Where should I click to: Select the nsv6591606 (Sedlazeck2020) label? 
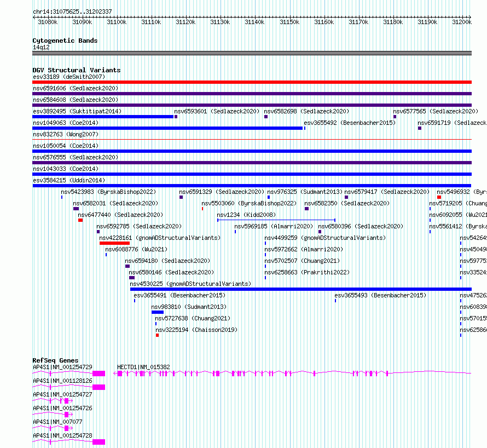[x=76, y=88]
